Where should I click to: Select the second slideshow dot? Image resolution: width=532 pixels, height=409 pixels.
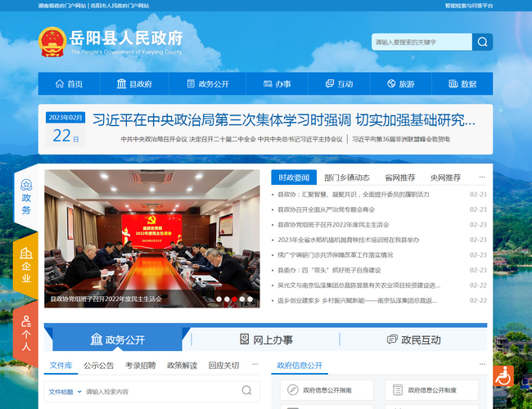click(227, 299)
